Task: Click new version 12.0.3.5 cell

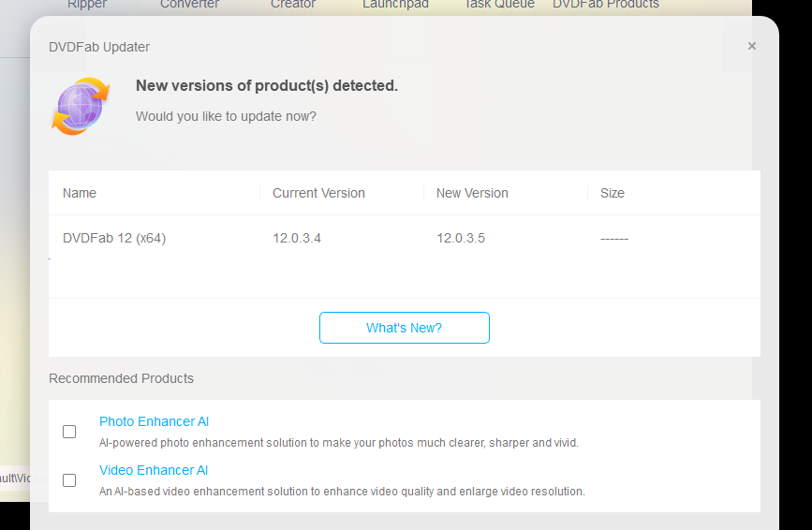Action: (x=461, y=238)
